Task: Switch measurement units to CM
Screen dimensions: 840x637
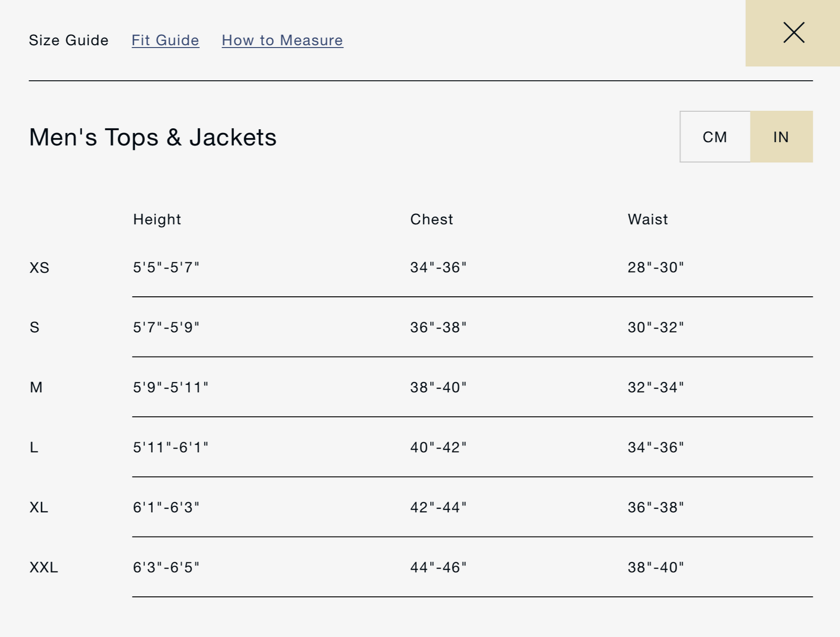Action: 714,137
